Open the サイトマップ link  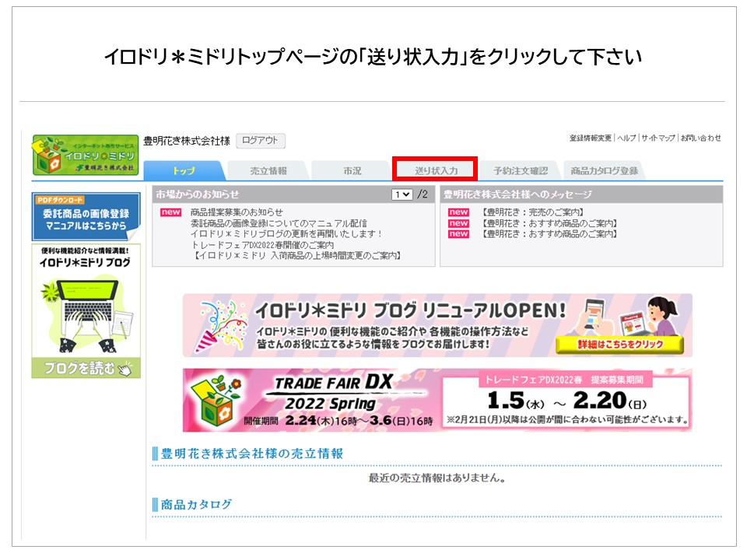click(658, 138)
